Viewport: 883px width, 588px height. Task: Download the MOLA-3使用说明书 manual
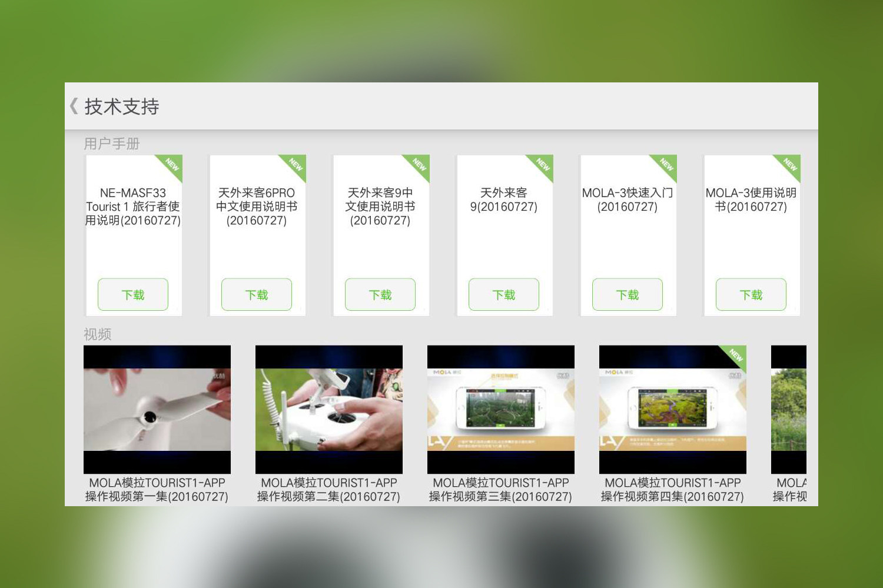pyautogui.click(x=751, y=294)
